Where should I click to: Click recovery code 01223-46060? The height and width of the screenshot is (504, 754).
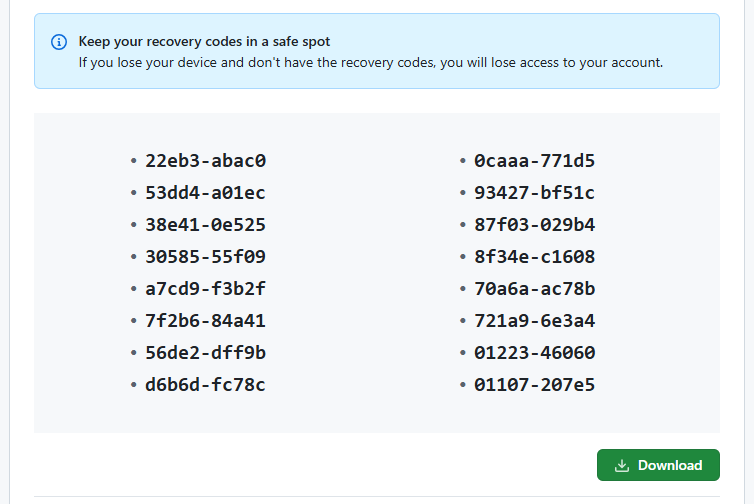tap(534, 353)
